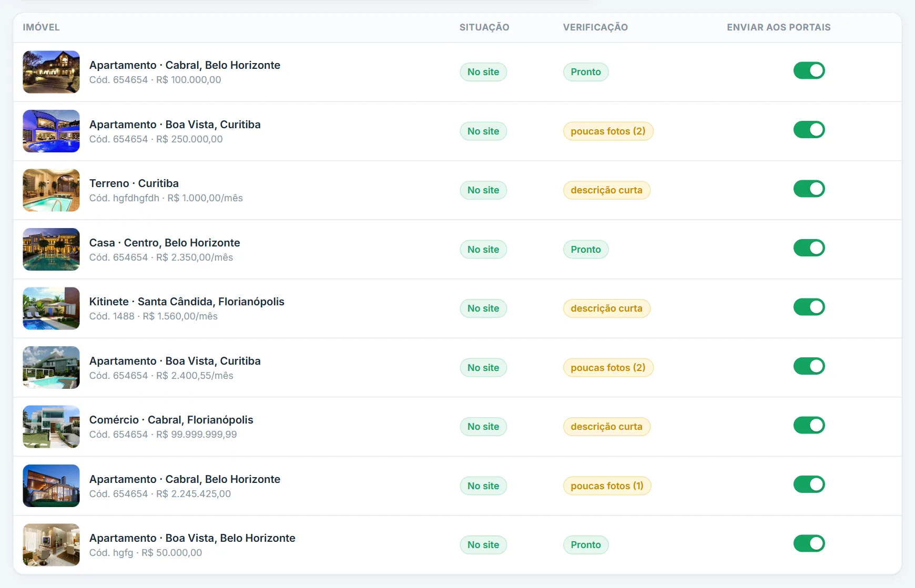
Task: Switch off portals for Apartamento Boa Vista, Belo Horizonte
Action: click(809, 543)
